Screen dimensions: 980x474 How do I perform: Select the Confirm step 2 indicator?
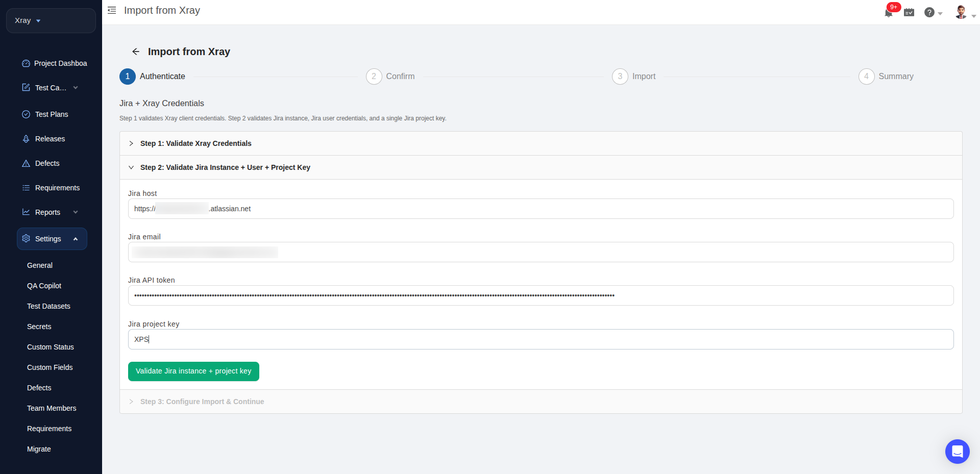point(374,77)
